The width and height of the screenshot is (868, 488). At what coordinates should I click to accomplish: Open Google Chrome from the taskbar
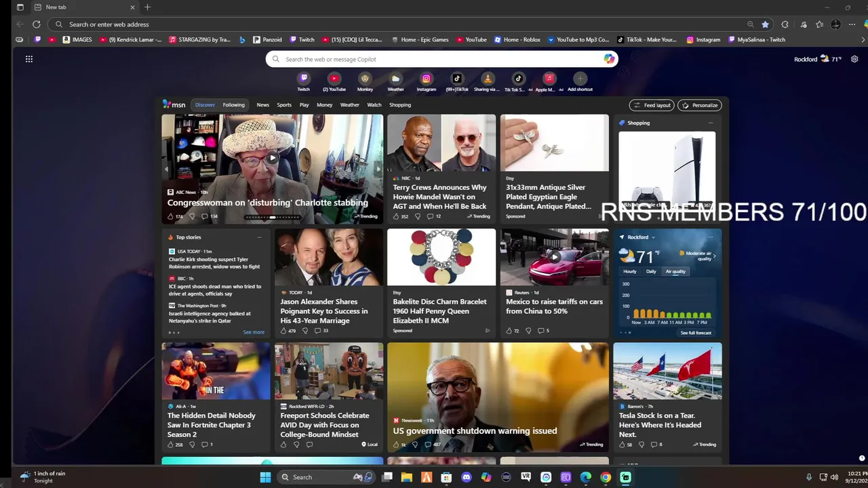tap(606, 477)
